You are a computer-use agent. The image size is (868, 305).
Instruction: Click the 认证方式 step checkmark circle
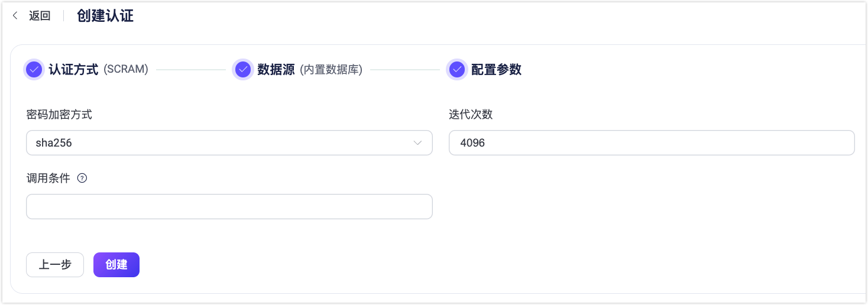click(34, 70)
